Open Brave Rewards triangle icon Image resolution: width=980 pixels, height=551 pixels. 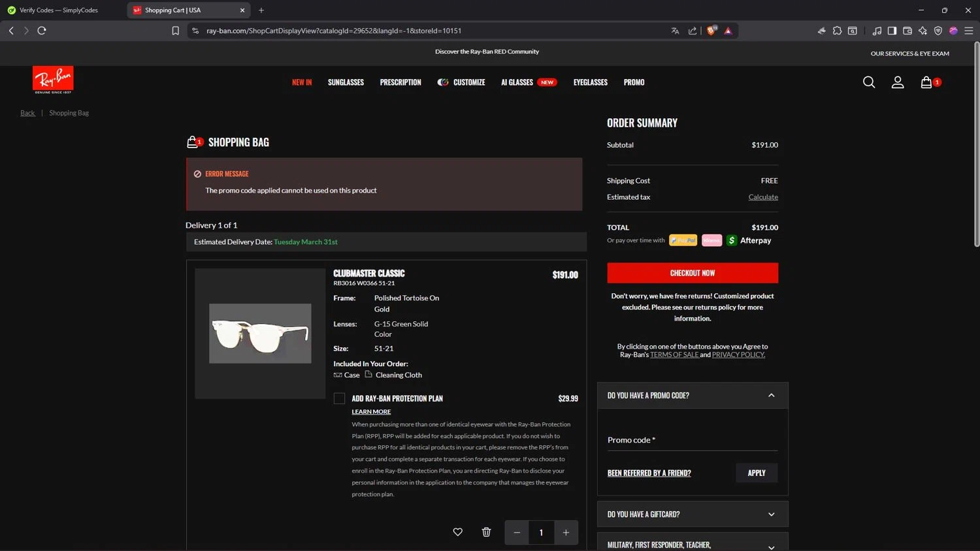(728, 31)
